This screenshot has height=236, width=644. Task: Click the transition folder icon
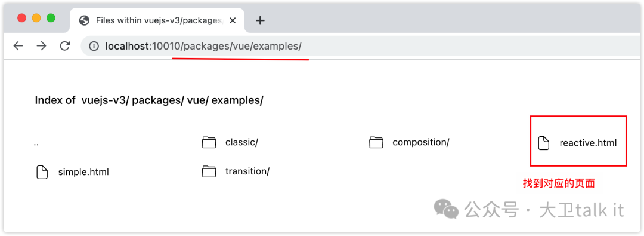coord(209,171)
